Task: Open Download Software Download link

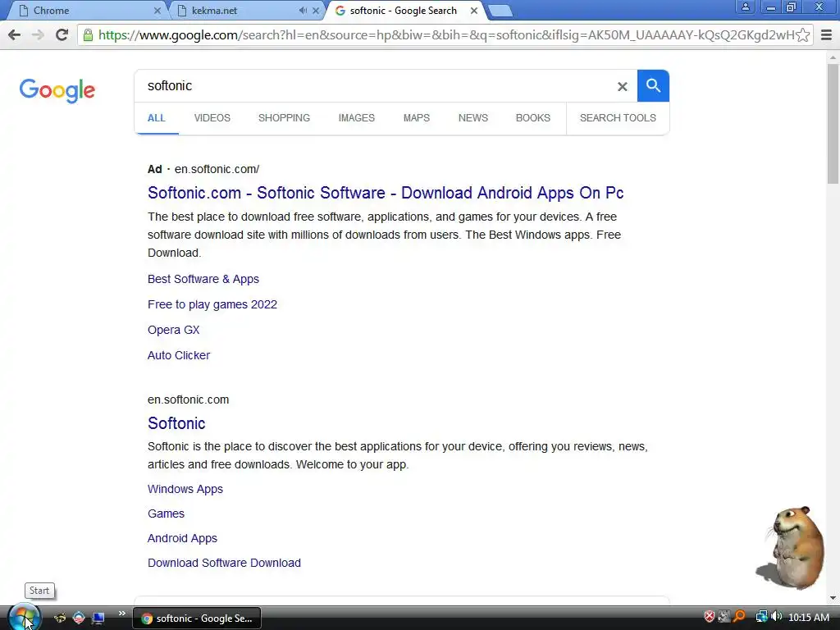Action: (224, 563)
